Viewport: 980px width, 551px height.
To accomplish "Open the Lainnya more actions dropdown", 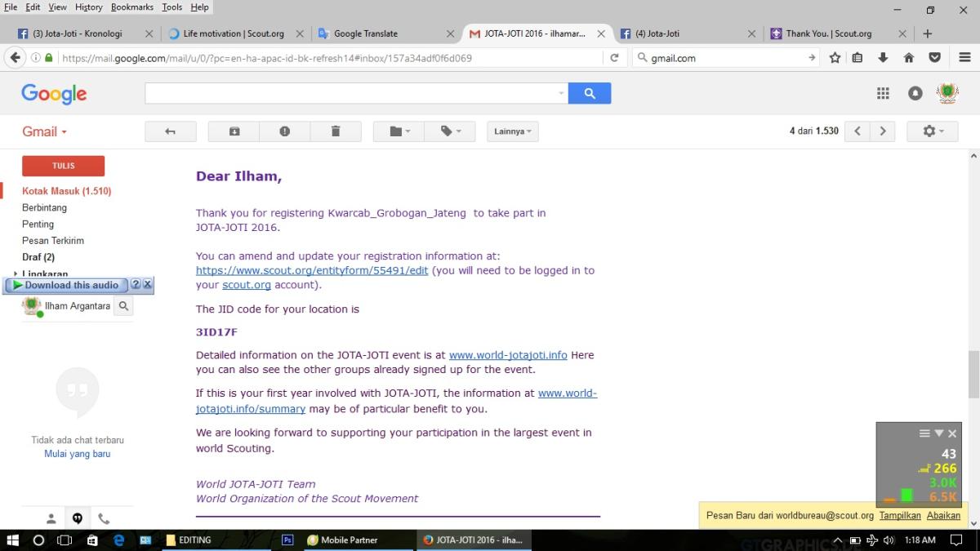I will (513, 131).
